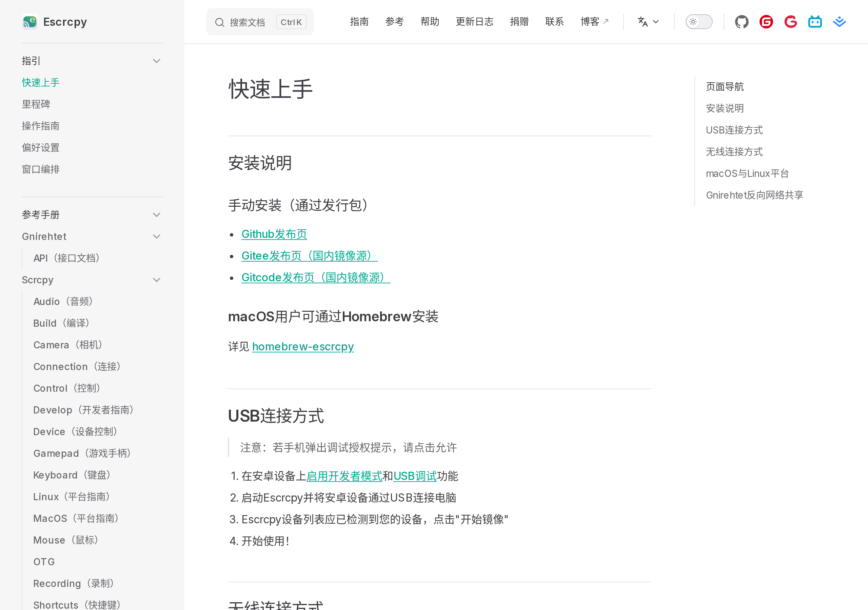Image resolution: width=868 pixels, height=610 pixels.
Task: Open the 博客 external link
Action: pyautogui.click(x=595, y=22)
